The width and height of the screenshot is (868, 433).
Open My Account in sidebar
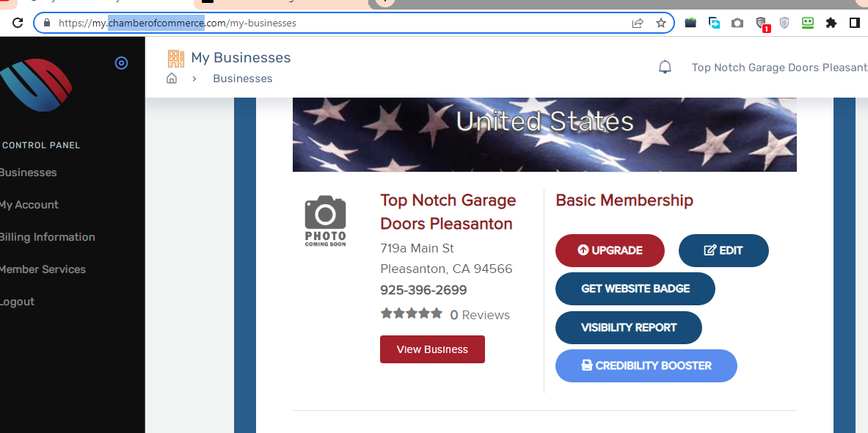point(29,204)
